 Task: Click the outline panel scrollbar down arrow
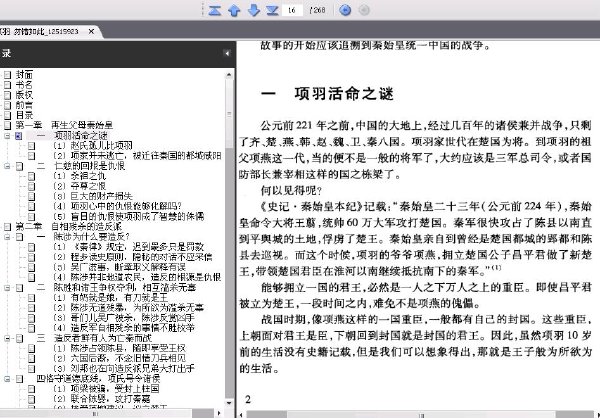point(229,403)
